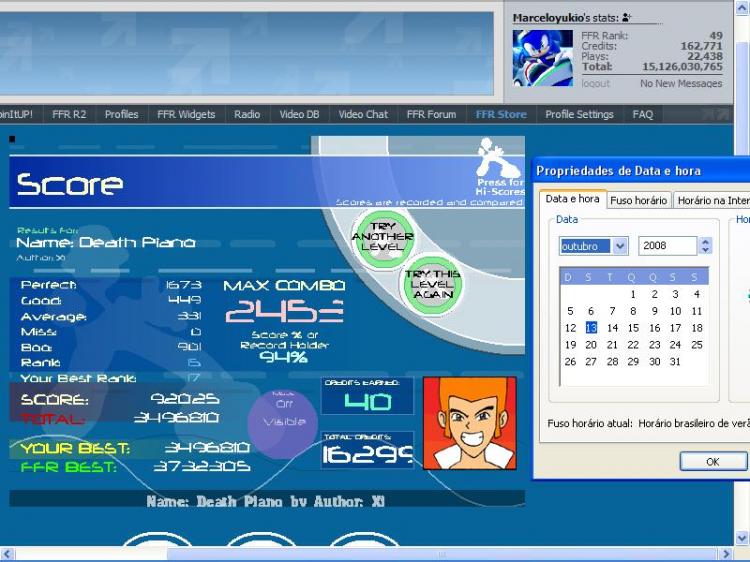The width and height of the screenshot is (750, 562).
Task: Open the outubro month dropdown
Action: coord(620,246)
